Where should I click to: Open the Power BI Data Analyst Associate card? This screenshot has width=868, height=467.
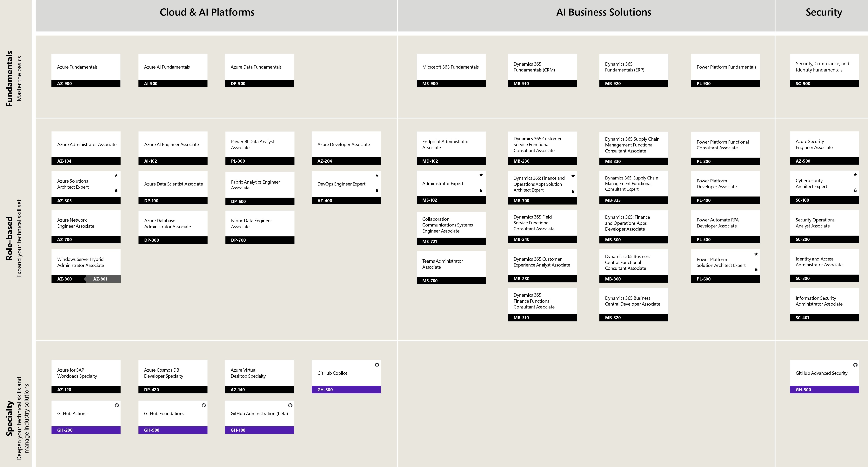[259, 145]
